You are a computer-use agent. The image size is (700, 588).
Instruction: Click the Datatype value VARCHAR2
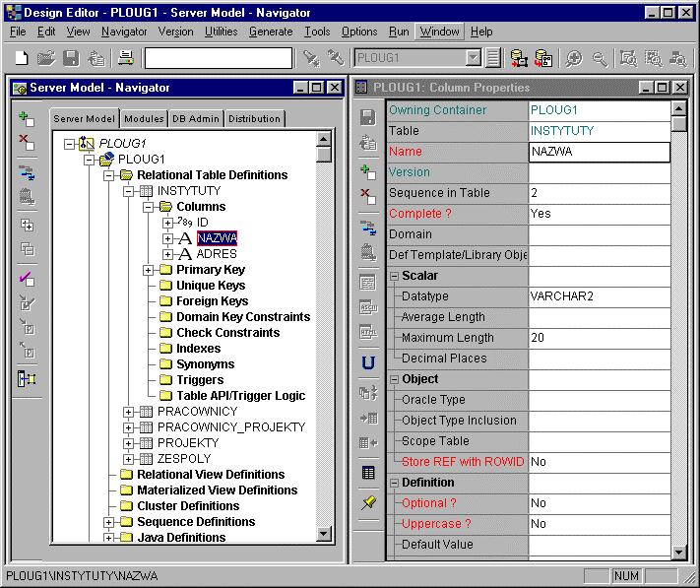(x=600, y=296)
